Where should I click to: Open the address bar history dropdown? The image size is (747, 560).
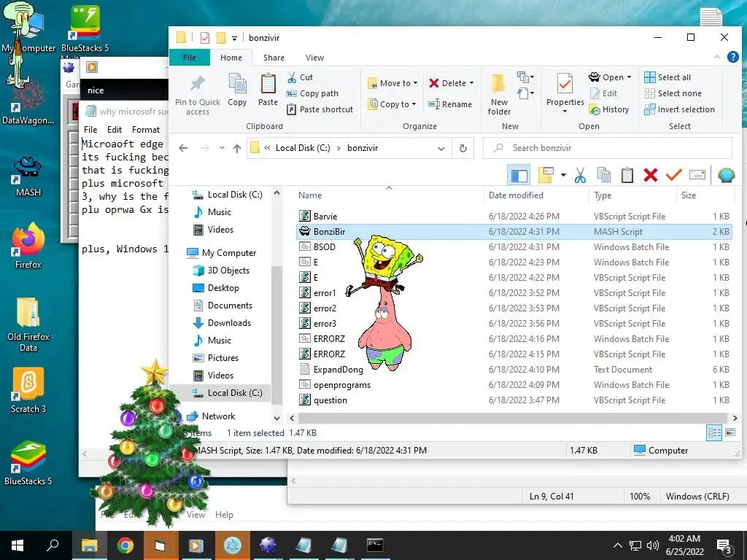coord(441,149)
